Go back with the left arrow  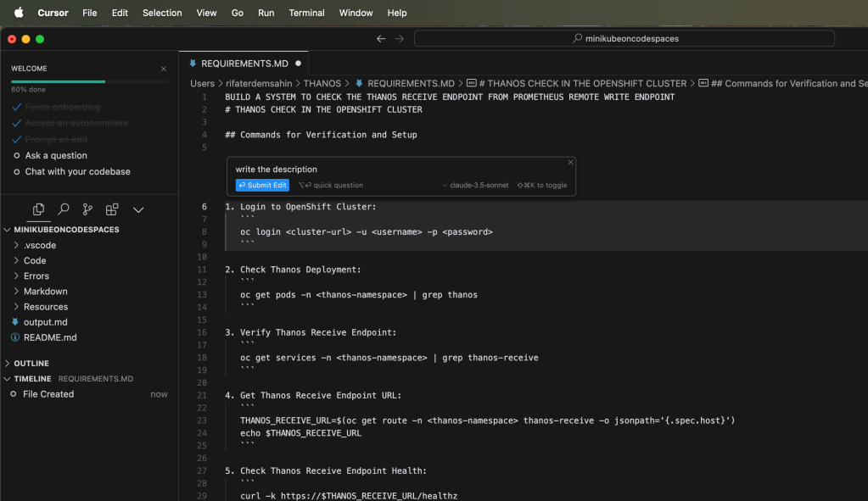click(x=381, y=39)
